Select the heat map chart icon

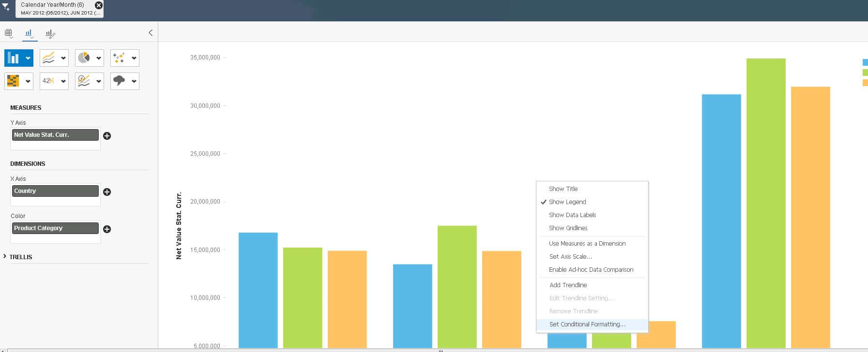pos(13,81)
